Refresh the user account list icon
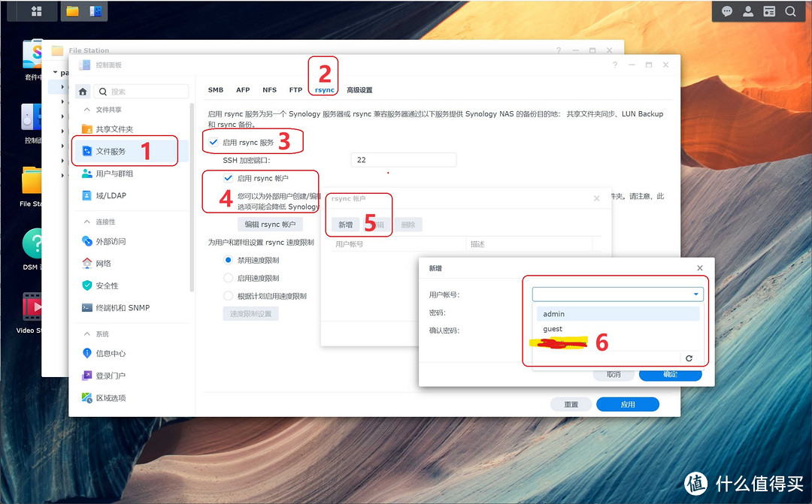 689,358
